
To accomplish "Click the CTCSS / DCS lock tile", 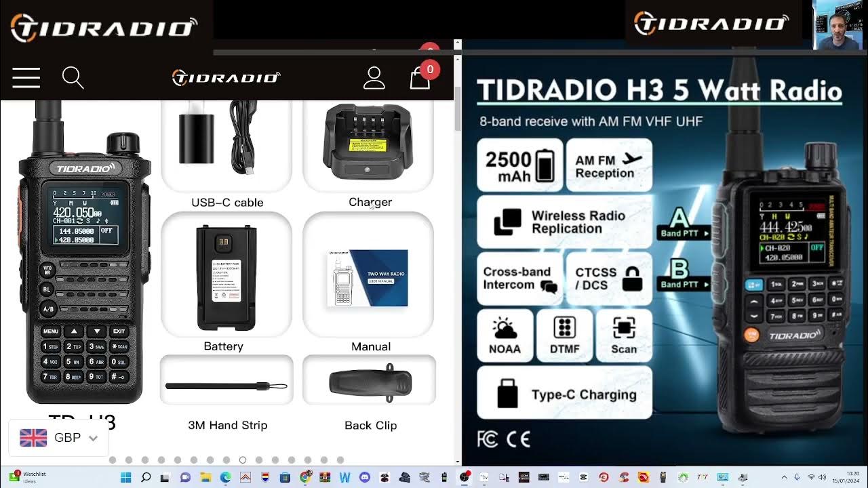I will pyautogui.click(x=609, y=279).
